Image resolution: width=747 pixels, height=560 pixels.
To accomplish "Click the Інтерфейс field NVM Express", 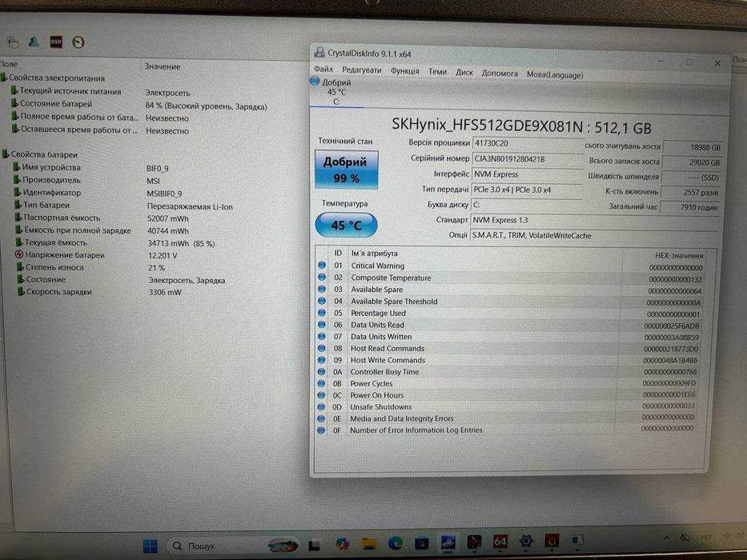I will coord(527,174).
